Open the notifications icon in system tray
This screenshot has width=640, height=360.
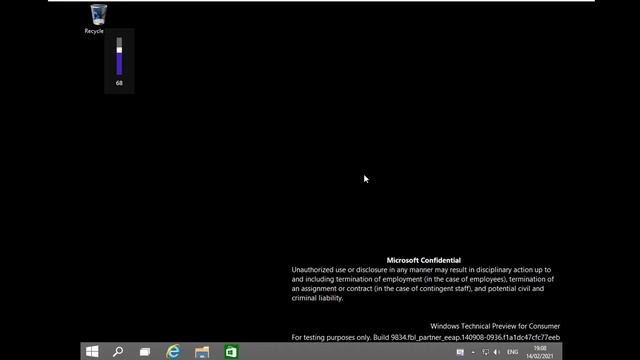[x=460, y=352]
